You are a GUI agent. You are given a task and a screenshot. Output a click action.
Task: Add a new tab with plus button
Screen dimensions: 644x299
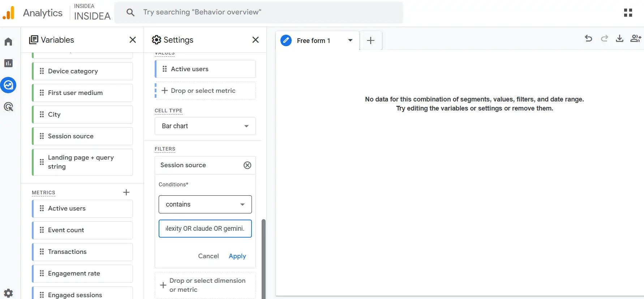370,40
